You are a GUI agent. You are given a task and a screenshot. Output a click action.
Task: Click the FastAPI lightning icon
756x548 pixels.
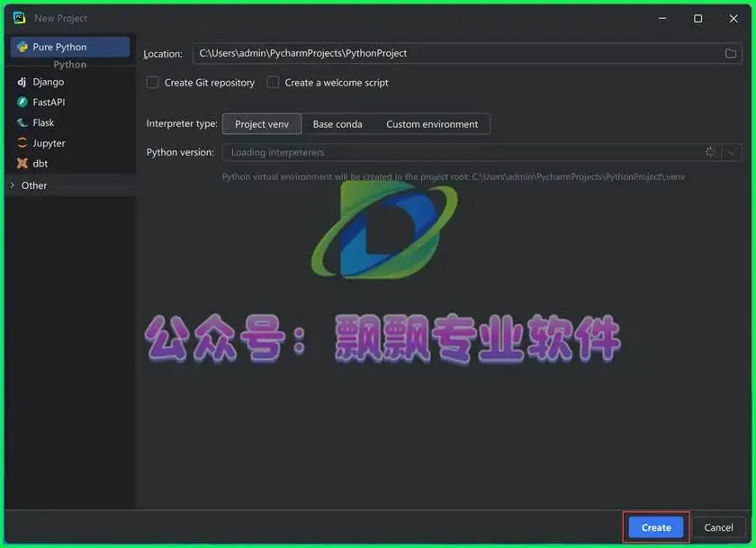click(22, 103)
